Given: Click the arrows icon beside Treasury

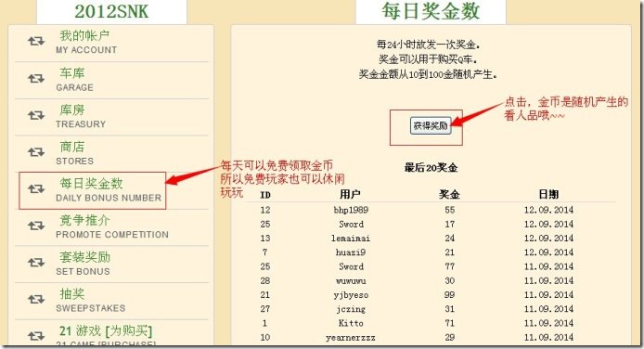Looking at the screenshot, I should pyautogui.click(x=36, y=115).
